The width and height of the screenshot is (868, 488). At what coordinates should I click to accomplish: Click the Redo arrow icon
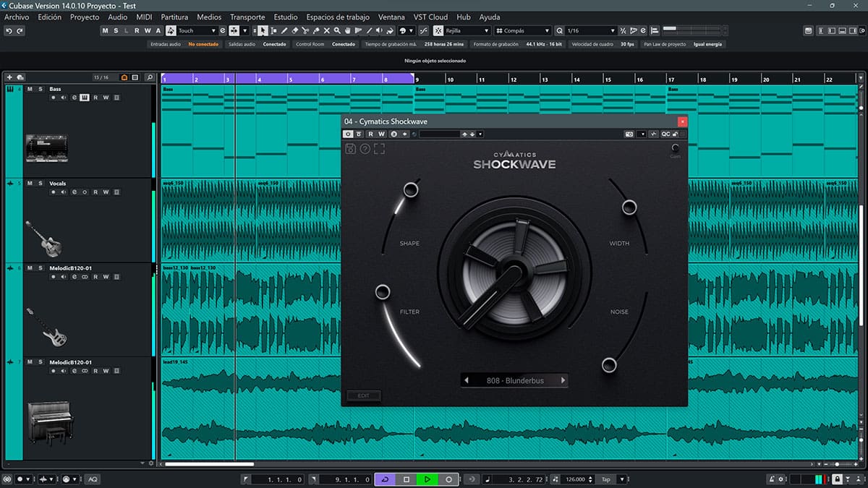20,30
